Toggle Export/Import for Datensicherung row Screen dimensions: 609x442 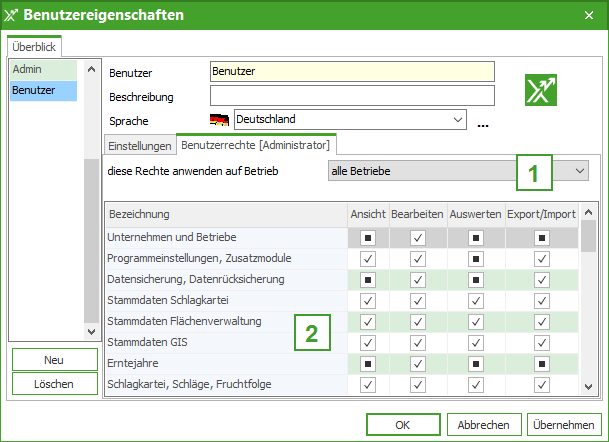541,279
